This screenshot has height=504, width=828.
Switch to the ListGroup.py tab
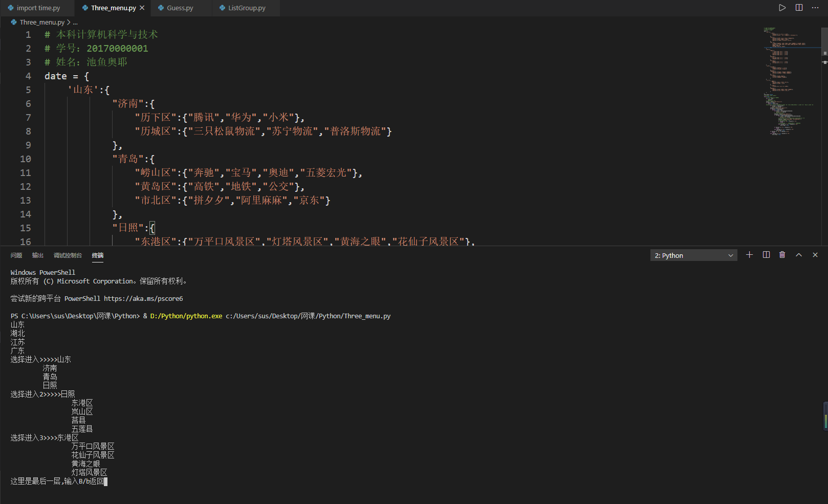click(247, 8)
